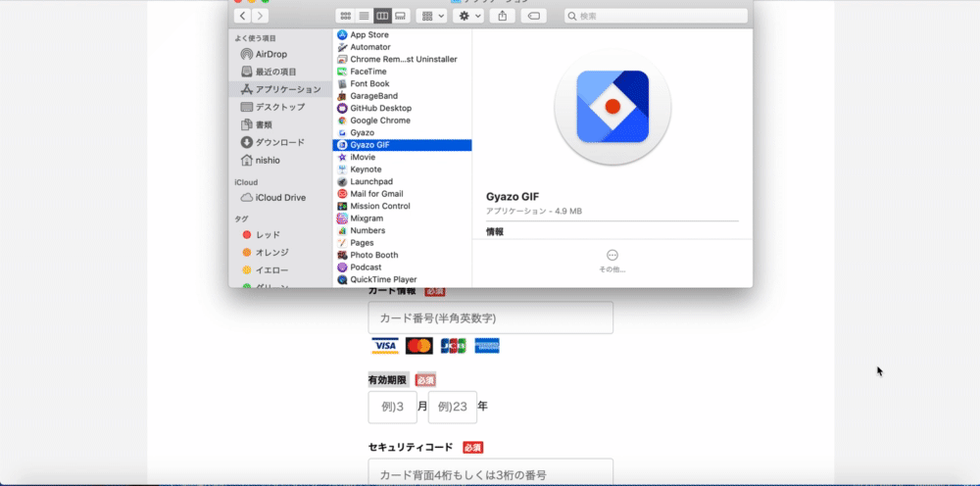Image resolution: width=980 pixels, height=486 pixels.
Task: Select the オレンジ tag
Action: tap(280, 253)
